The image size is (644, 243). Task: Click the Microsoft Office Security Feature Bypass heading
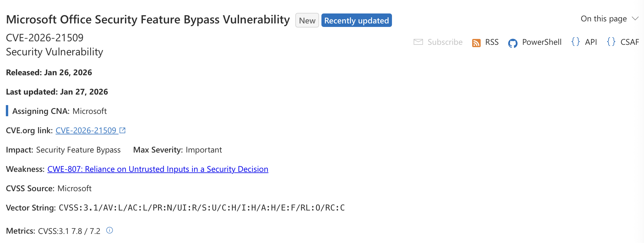tap(148, 20)
